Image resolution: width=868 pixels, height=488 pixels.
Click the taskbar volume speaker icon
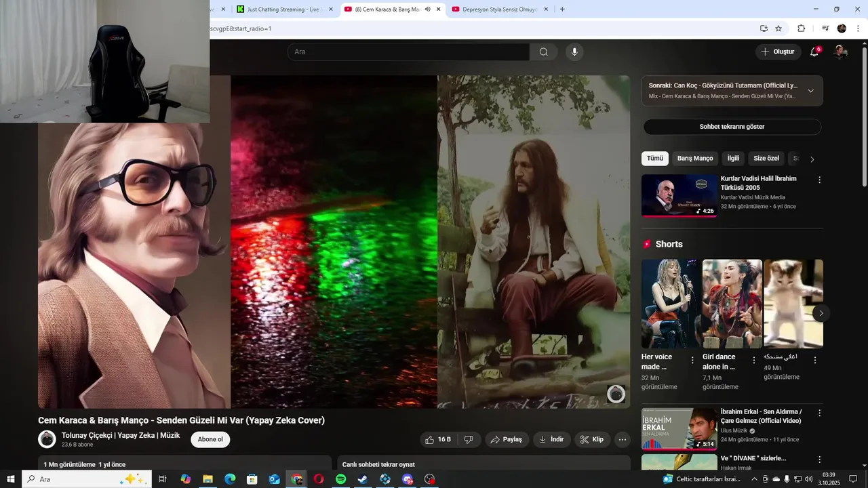point(808,479)
